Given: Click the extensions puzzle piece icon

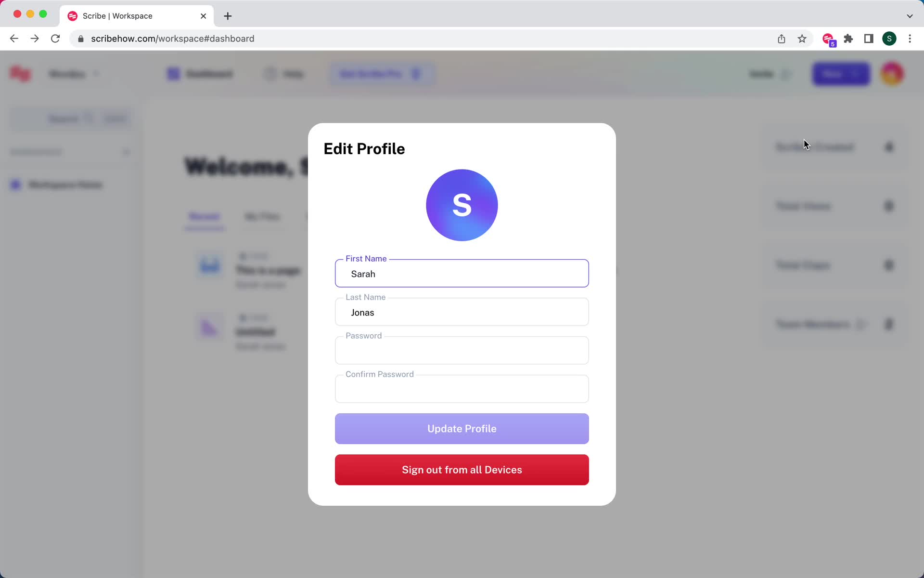Looking at the screenshot, I should tap(849, 39).
